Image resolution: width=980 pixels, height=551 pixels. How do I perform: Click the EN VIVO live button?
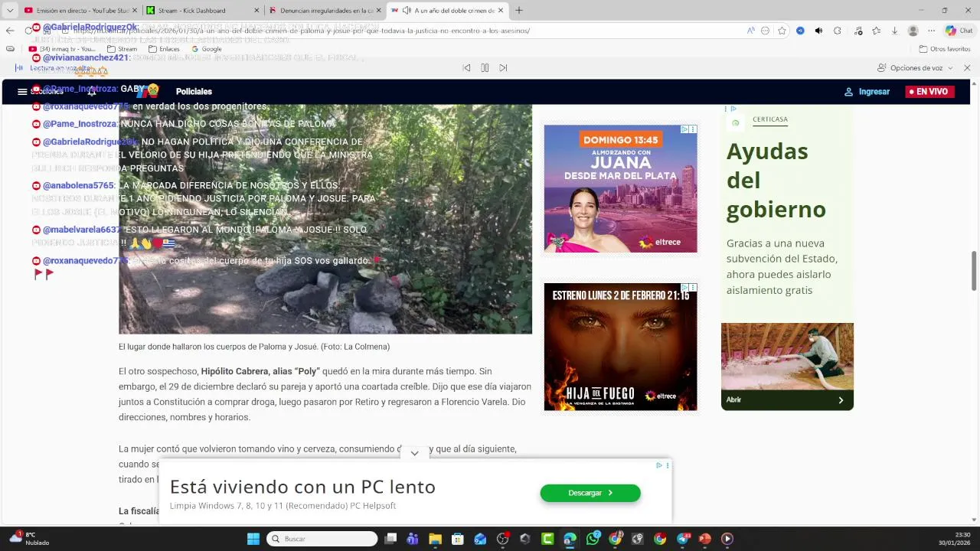[929, 91]
